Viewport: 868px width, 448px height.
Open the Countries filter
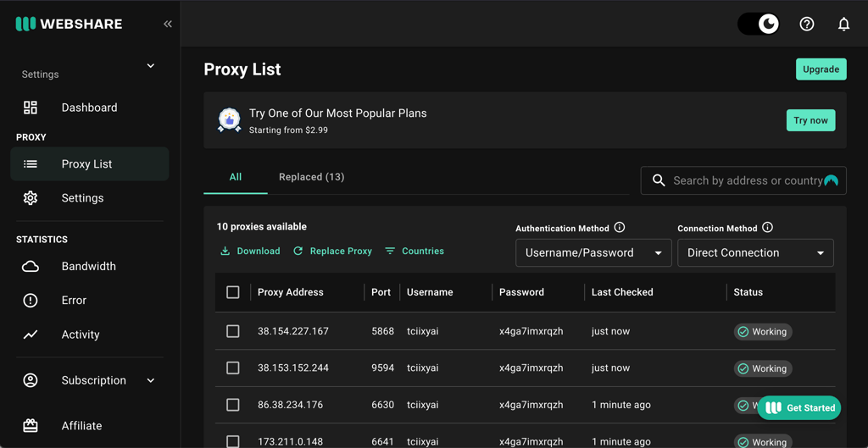[415, 252]
